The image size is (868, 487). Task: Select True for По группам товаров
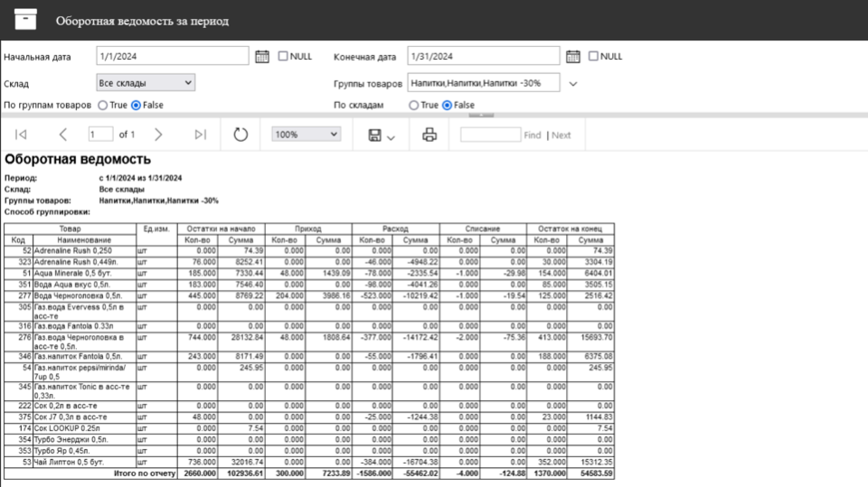[x=103, y=105]
